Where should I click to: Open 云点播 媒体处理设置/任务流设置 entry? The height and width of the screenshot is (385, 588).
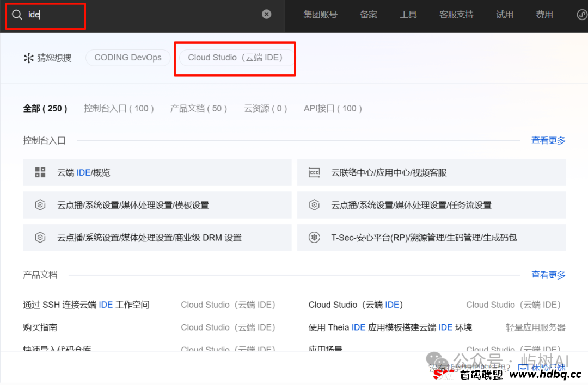pyautogui.click(x=431, y=205)
